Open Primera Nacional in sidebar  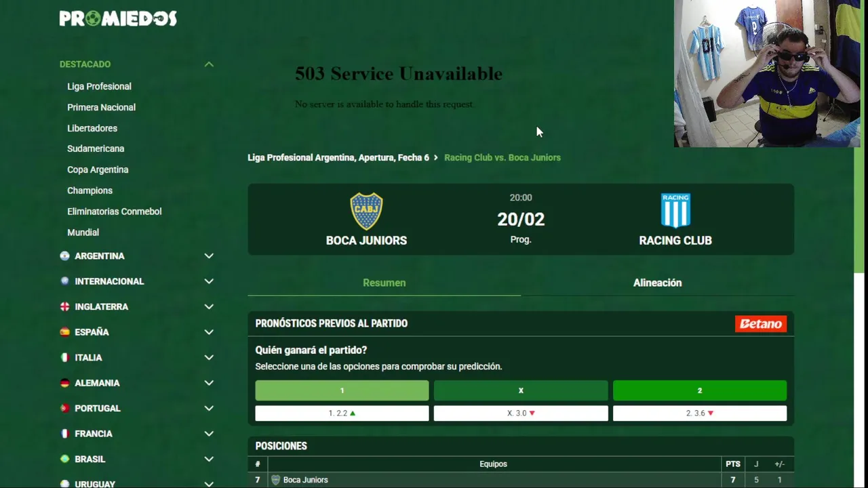click(x=101, y=107)
